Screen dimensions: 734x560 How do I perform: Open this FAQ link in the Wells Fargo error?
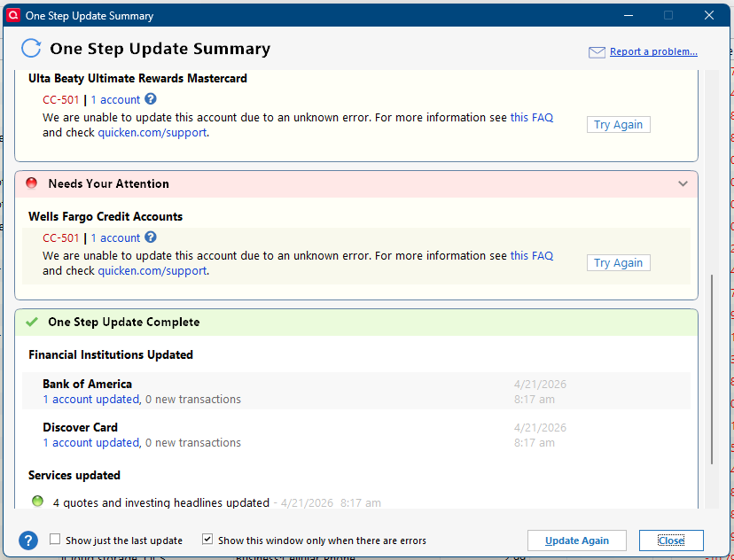tap(531, 255)
